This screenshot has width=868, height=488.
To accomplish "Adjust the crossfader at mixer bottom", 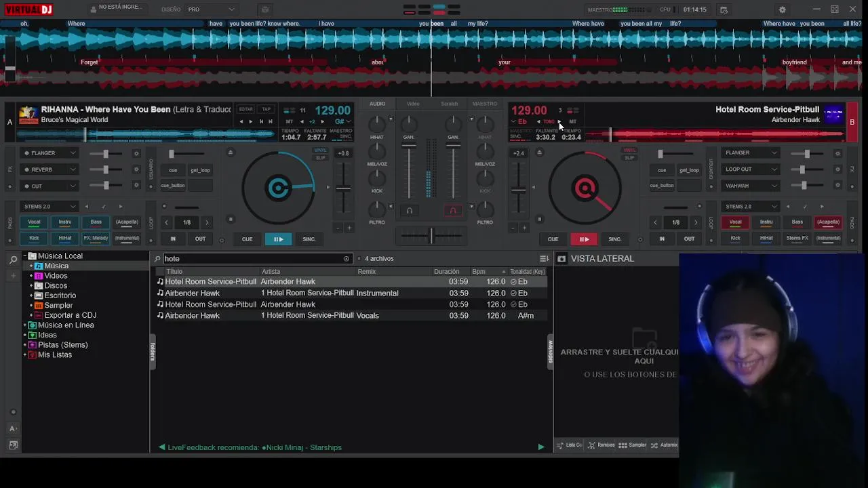I will point(431,236).
